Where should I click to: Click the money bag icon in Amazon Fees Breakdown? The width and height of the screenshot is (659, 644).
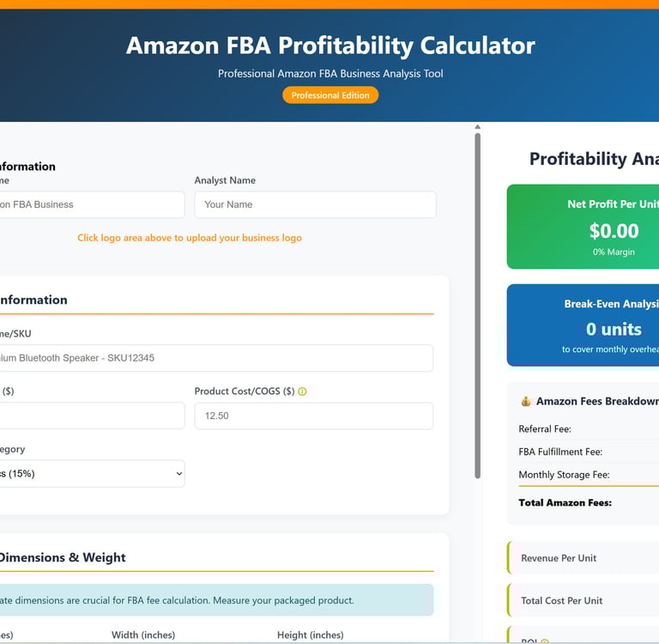tap(525, 401)
